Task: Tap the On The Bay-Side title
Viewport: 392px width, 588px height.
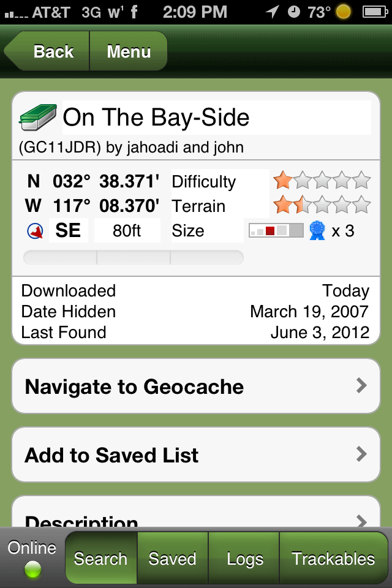Action: (x=156, y=118)
